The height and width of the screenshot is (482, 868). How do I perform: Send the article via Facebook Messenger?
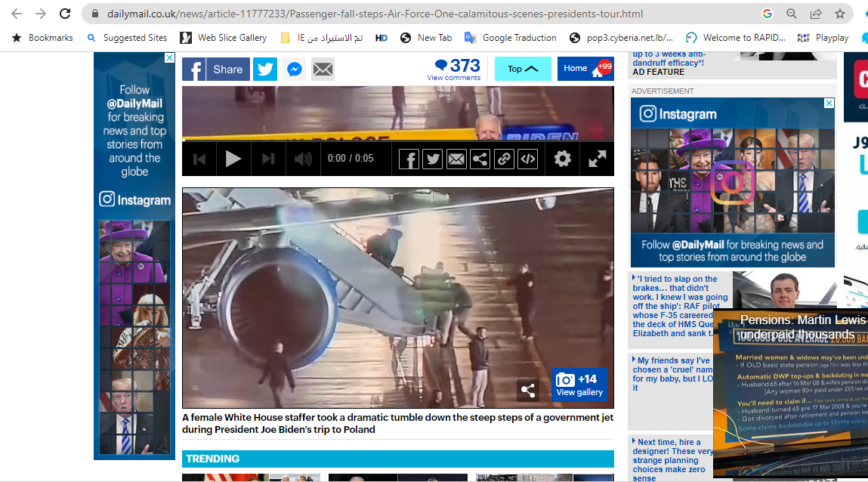[295, 70]
